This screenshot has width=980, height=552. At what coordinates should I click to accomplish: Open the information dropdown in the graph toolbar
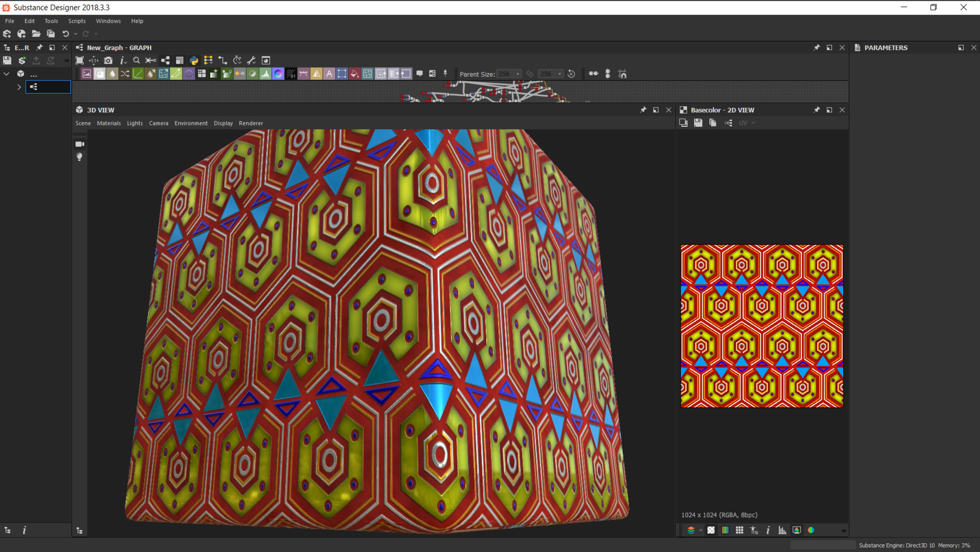coord(122,60)
